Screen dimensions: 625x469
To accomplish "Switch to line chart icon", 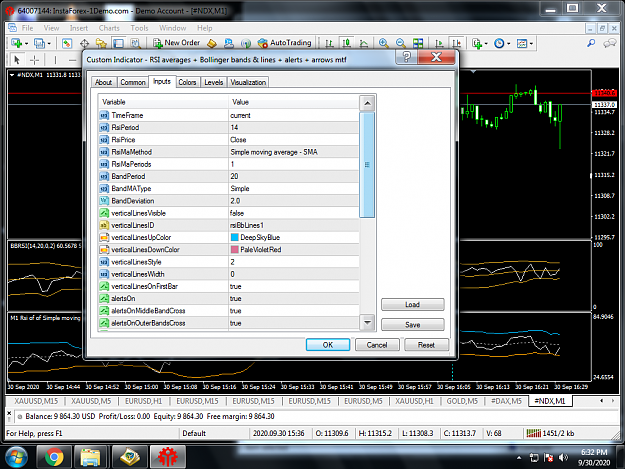I will [x=364, y=43].
